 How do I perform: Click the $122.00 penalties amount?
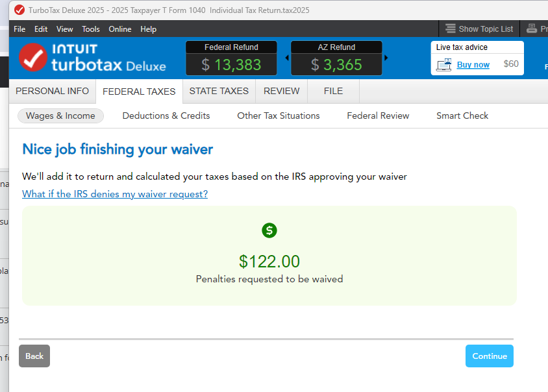[x=269, y=262]
